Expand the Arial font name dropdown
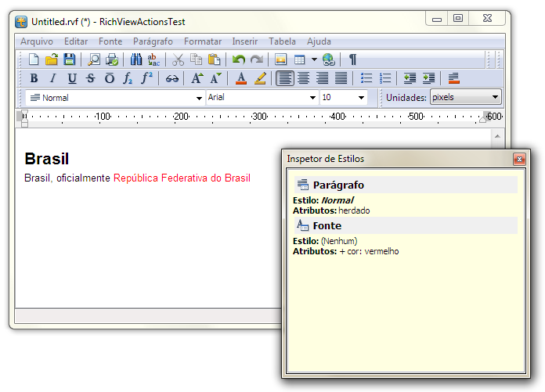This screenshot has width=545, height=392. click(x=312, y=98)
